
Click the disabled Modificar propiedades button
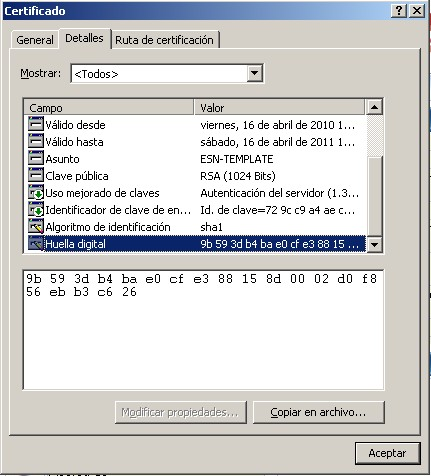[x=180, y=412]
